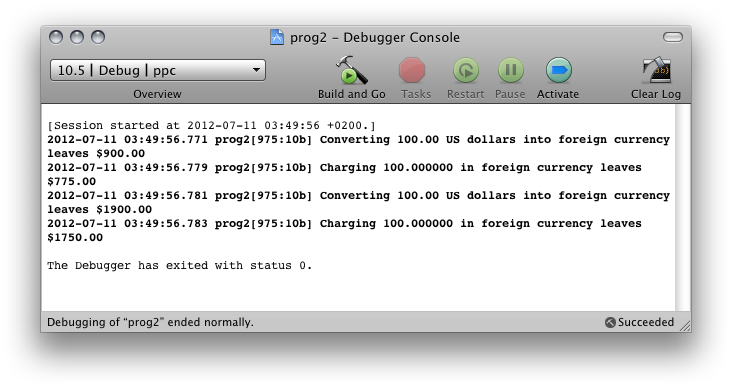Click the window resize grip in the corner
This screenshot has height=388, width=732.
pos(685,327)
